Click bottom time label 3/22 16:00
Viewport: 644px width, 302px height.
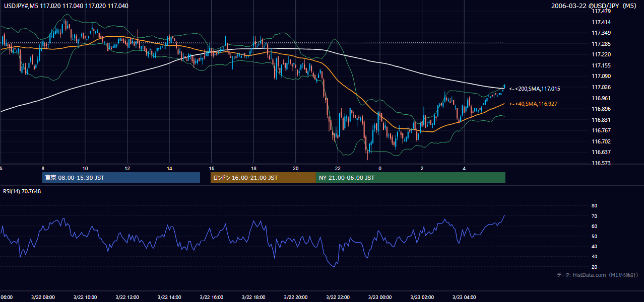coord(212,297)
